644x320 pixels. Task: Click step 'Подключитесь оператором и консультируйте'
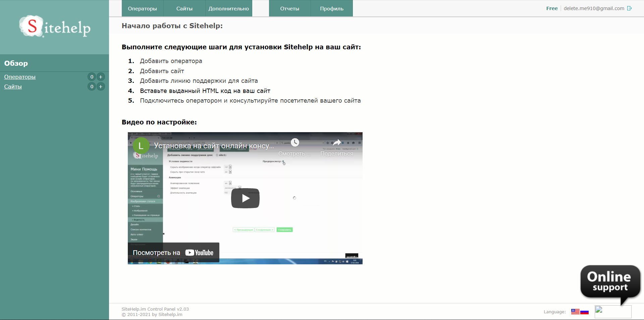pyautogui.click(x=250, y=101)
